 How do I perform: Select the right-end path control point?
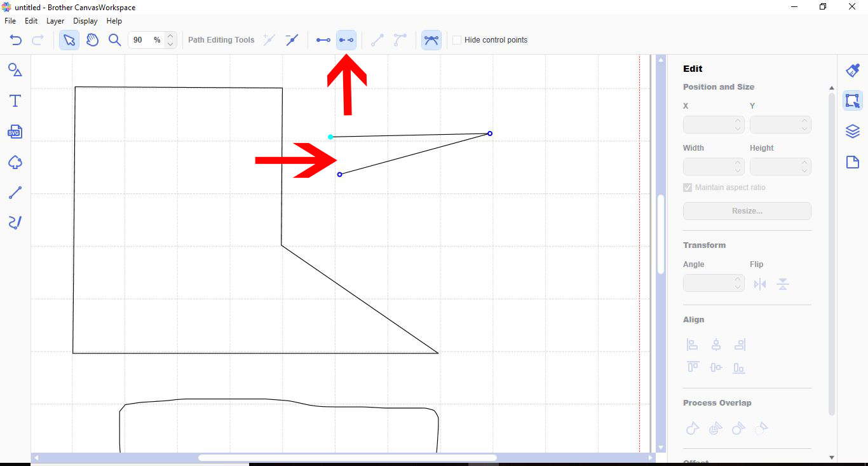pos(490,134)
